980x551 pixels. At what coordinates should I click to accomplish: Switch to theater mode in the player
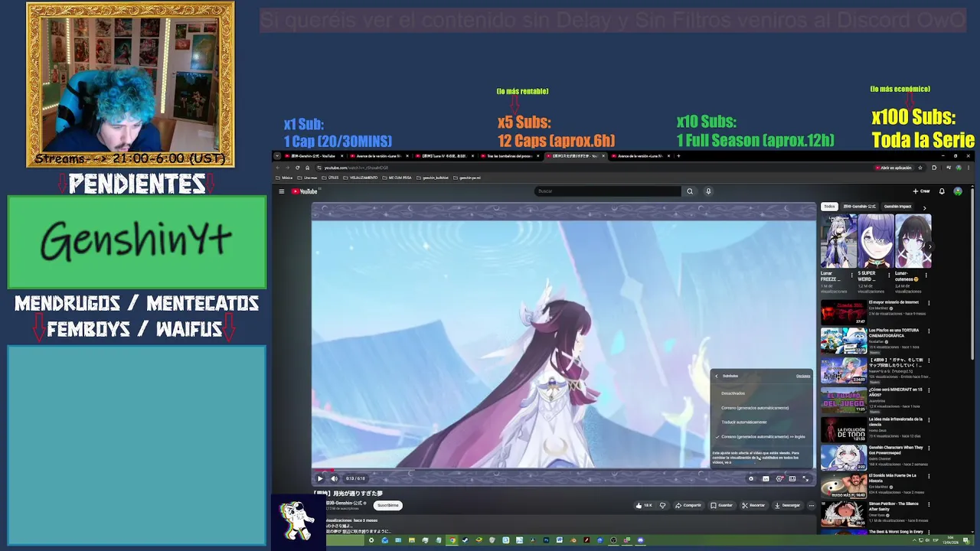(792, 478)
